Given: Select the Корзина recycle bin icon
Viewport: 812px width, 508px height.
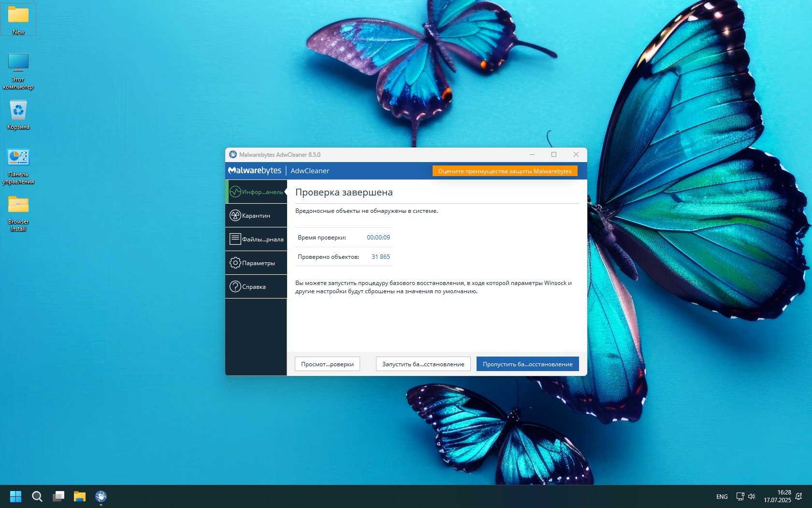Looking at the screenshot, I should point(18,115).
